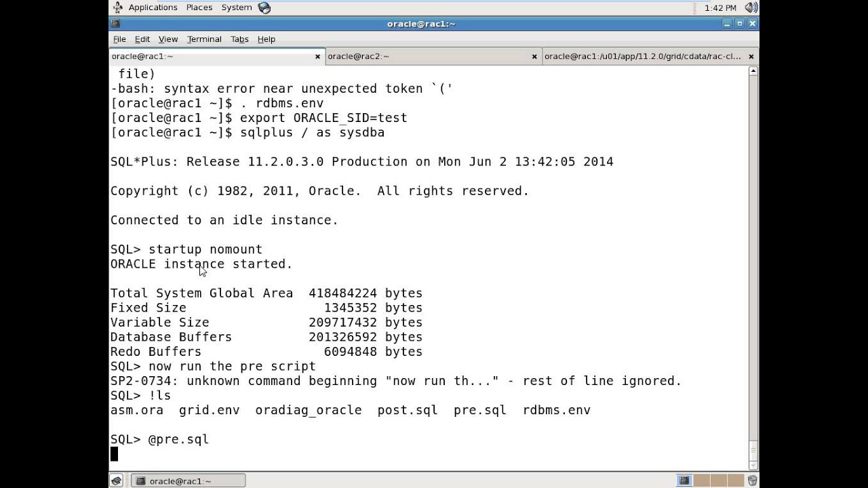Screen dimensions: 868x488
Task: Open the Trash icon in bottom panel
Action: click(752, 481)
